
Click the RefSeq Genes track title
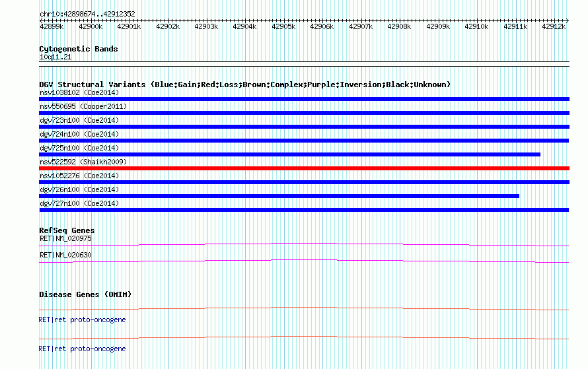pos(67,230)
